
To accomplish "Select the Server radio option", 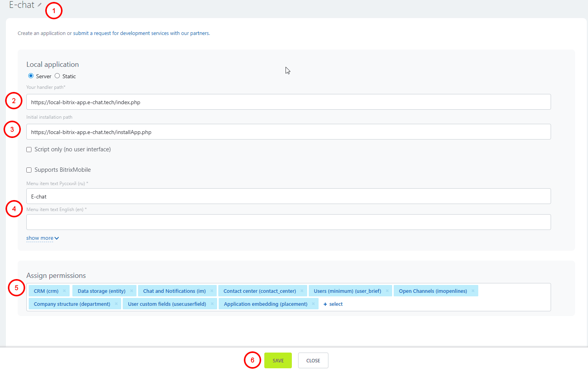I will click(x=31, y=76).
